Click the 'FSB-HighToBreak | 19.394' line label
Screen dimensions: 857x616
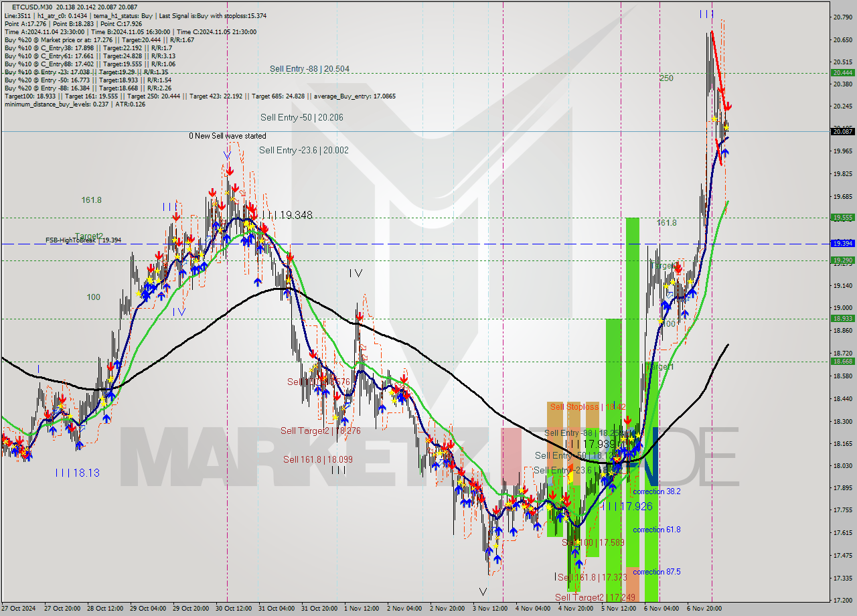click(x=83, y=240)
